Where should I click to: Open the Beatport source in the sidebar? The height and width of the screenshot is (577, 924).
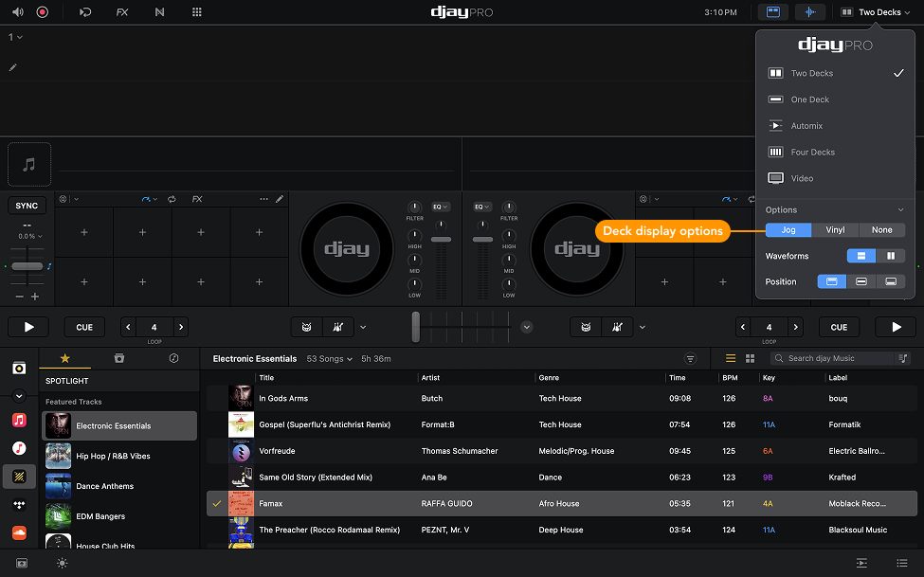pyautogui.click(x=19, y=477)
